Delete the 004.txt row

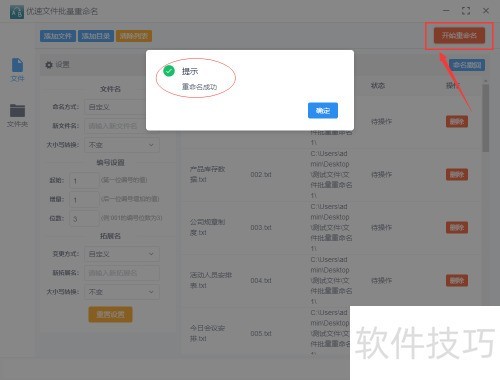pyautogui.click(x=457, y=281)
